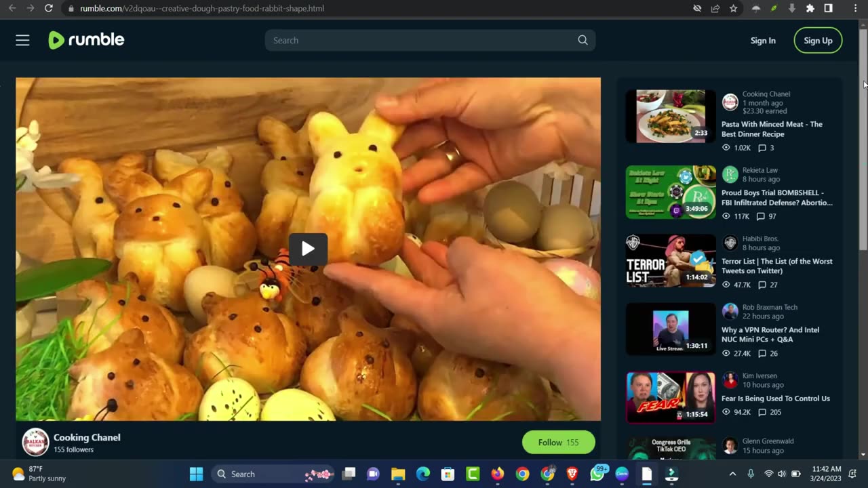This screenshot has height=488, width=868.
Task: Toggle the browser side panel
Action: [x=828, y=8]
